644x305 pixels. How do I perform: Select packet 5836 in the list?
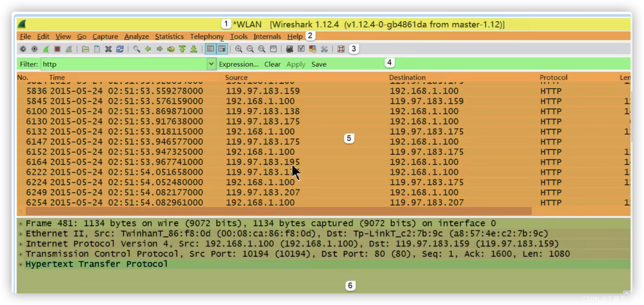(x=324, y=91)
